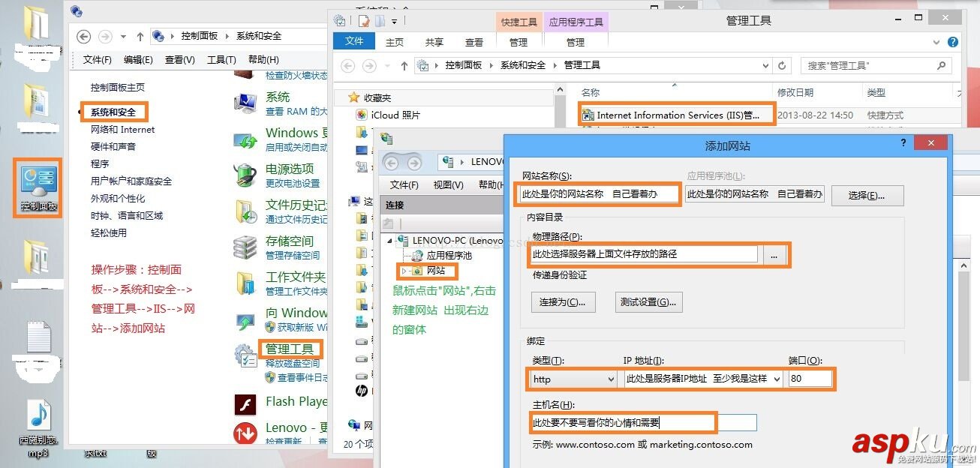Open the 文件 tab in 管理工具 ribbon
Image resolution: width=980 pixels, height=468 pixels.
point(354,42)
